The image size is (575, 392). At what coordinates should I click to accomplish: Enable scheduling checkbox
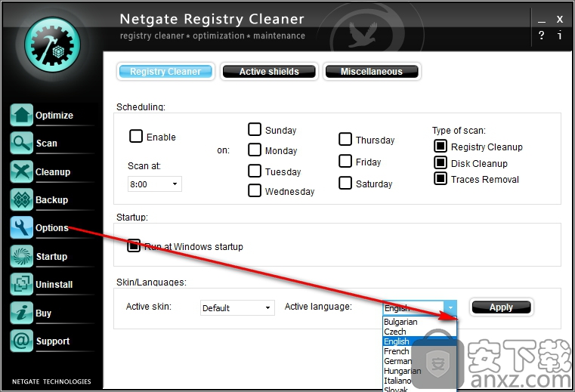pyautogui.click(x=136, y=136)
